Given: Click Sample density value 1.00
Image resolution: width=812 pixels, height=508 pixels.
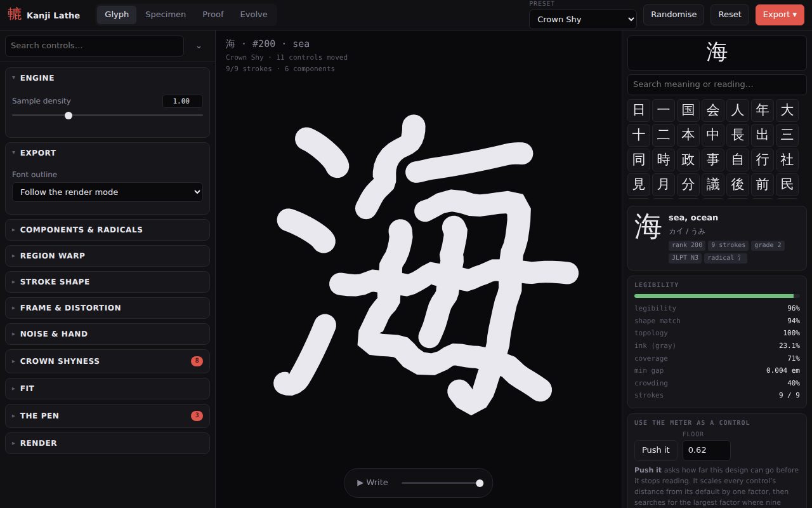Looking at the screenshot, I should coord(183,101).
